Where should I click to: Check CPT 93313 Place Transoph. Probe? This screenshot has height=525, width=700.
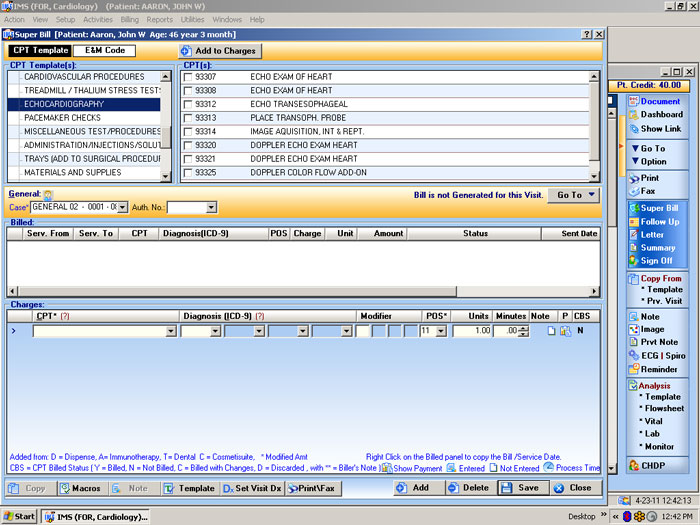click(188, 118)
